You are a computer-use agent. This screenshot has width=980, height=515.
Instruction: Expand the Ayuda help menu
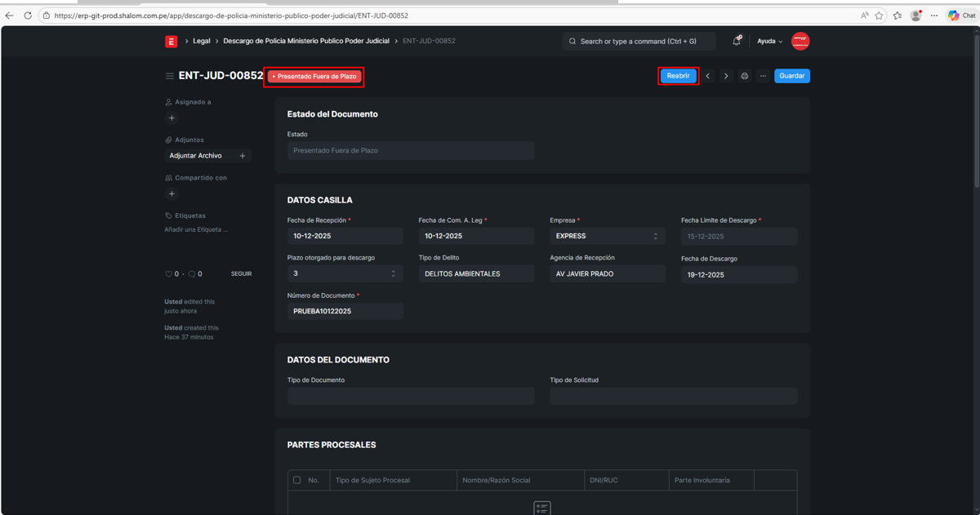tap(769, 42)
